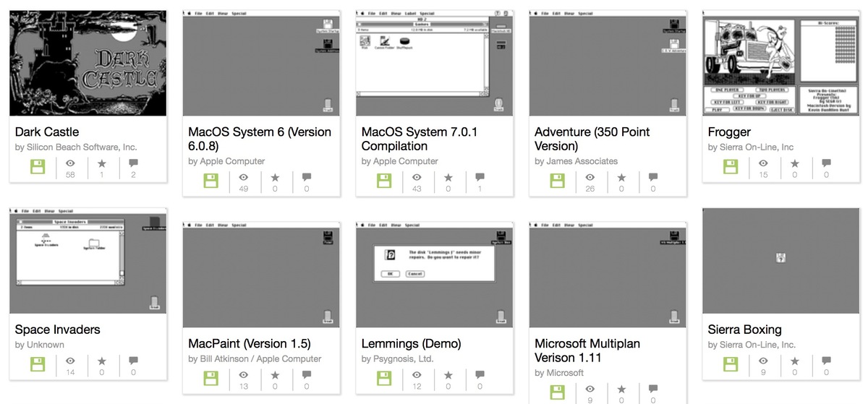Click the favorites star for Lemmings (Demo)
This screenshot has height=404, width=868.
pos(448,375)
